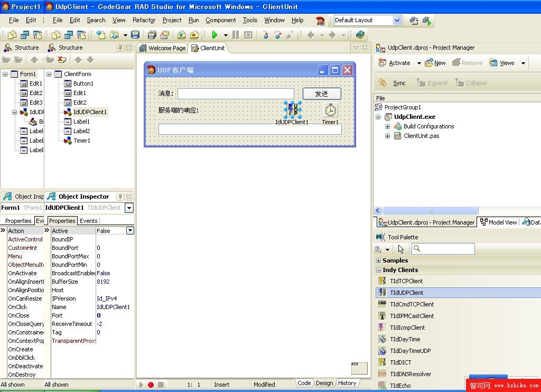This screenshot has height=392, width=541.
Task: Click the Tool Palette search field
Action: 443,249
